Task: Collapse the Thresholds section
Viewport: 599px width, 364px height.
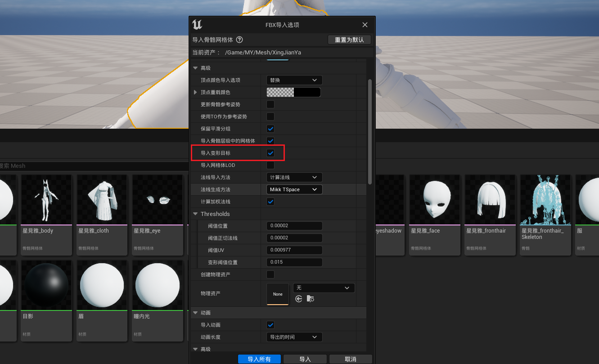Action: coord(195,214)
